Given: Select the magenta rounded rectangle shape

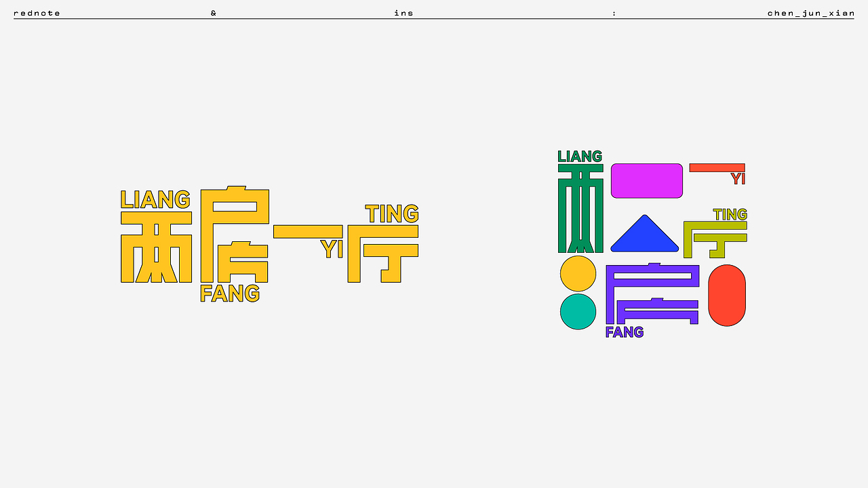Looking at the screenshot, I should (x=646, y=180).
